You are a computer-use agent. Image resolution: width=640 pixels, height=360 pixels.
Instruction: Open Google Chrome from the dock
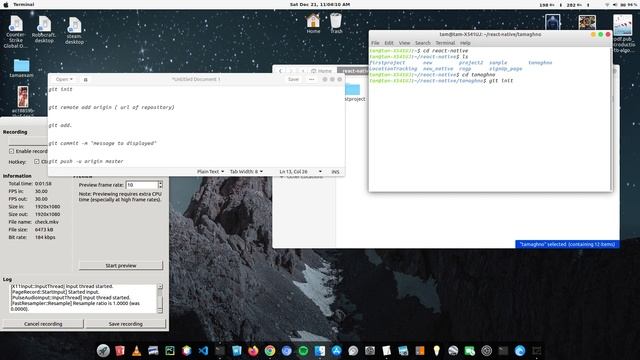point(270,351)
